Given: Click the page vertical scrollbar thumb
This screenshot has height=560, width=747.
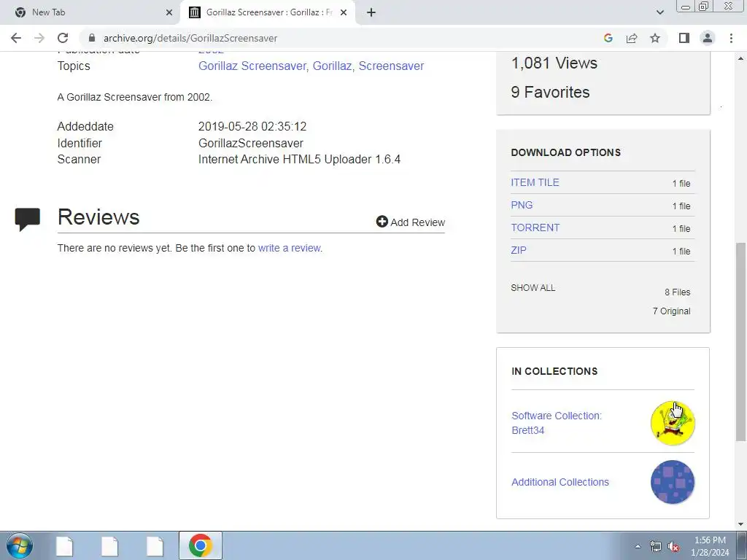Looking at the screenshot, I should click(x=741, y=342).
